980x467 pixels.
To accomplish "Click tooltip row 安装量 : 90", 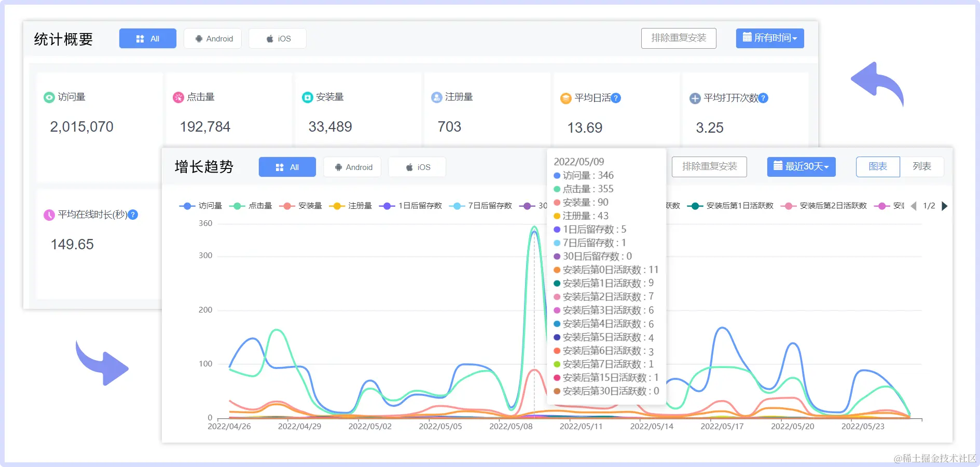I will (x=581, y=202).
